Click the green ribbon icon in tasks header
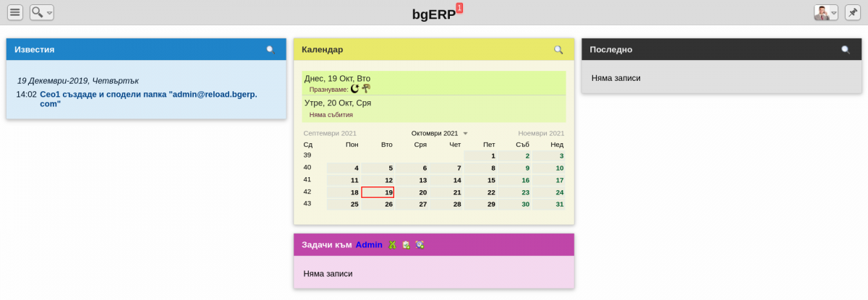Screen dimensions: 868x300 391,245
